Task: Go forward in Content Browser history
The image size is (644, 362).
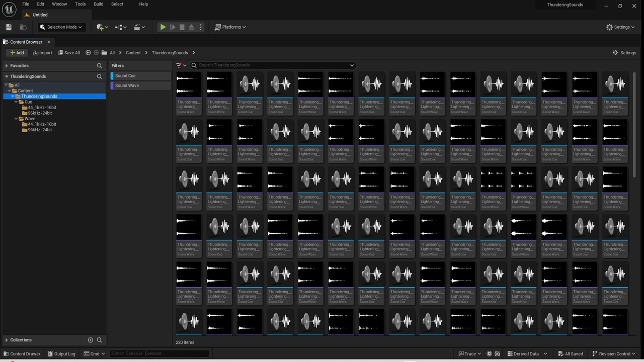Action: [x=96, y=53]
